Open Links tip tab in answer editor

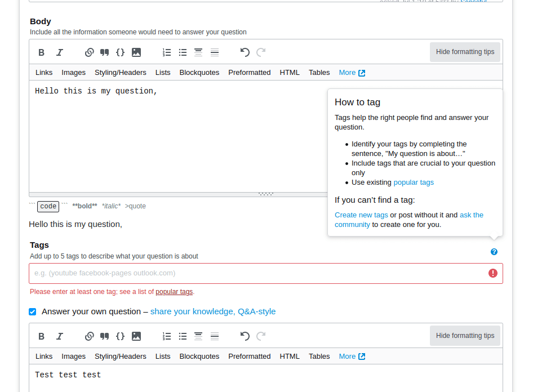tap(44, 357)
